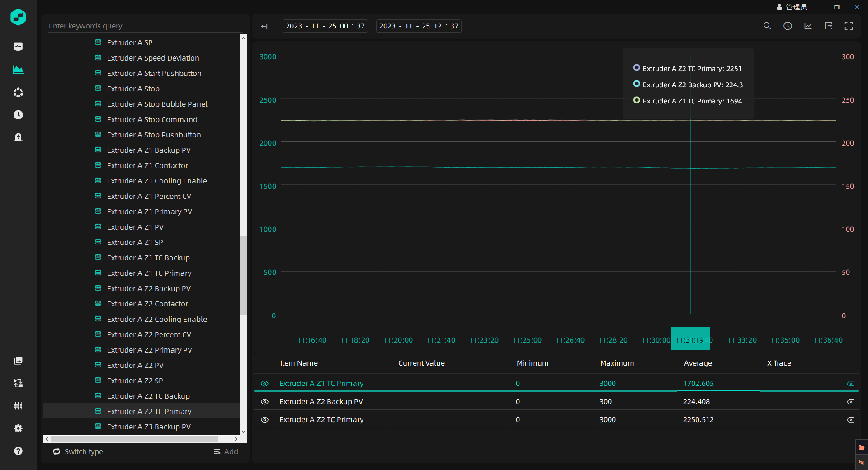Click the Switch type button
Screen dimensions: 868x470
click(x=78, y=451)
